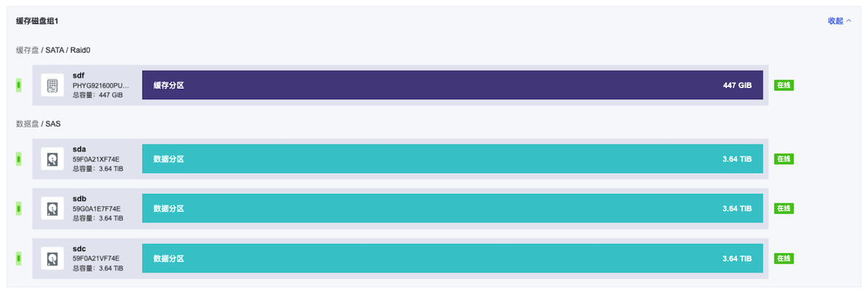Collapse the 缓存磁盘组1 panel via 收起

click(x=839, y=21)
